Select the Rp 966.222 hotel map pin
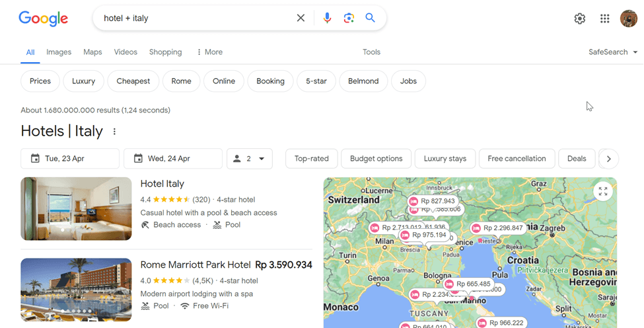The image size is (644, 328). point(501,323)
